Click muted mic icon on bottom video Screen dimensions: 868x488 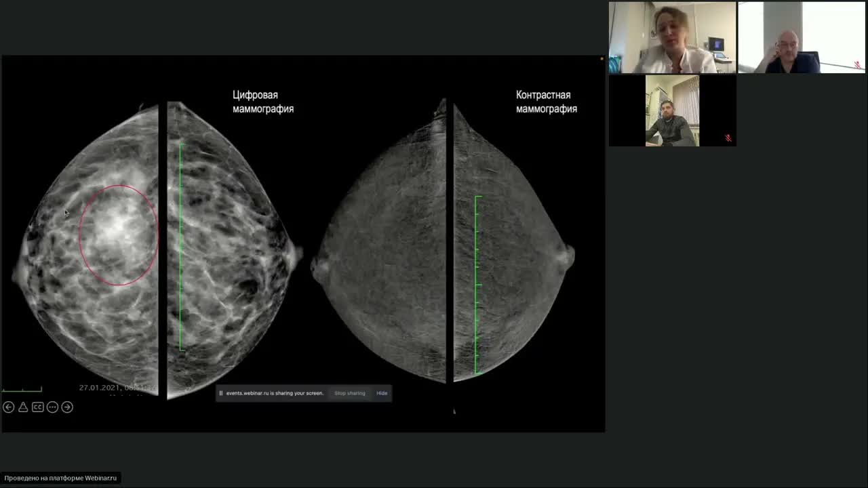(x=728, y=138)
